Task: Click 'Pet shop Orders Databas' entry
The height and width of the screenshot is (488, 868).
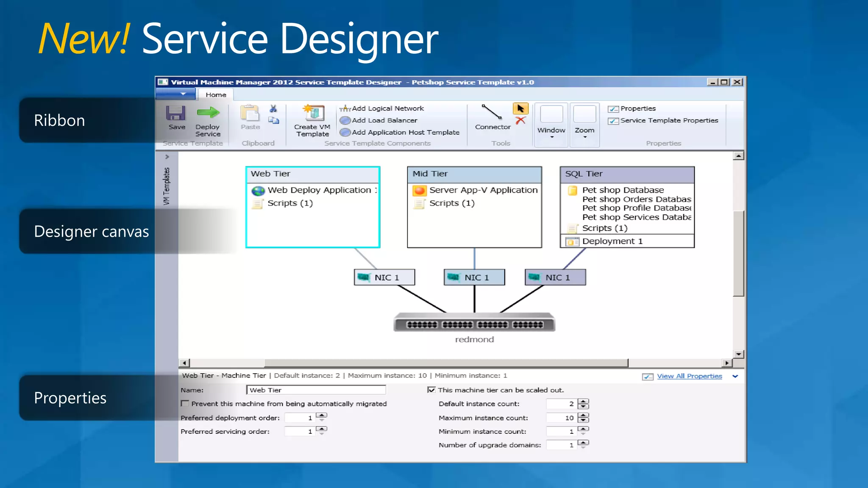Action: click(x=637, y=199)
